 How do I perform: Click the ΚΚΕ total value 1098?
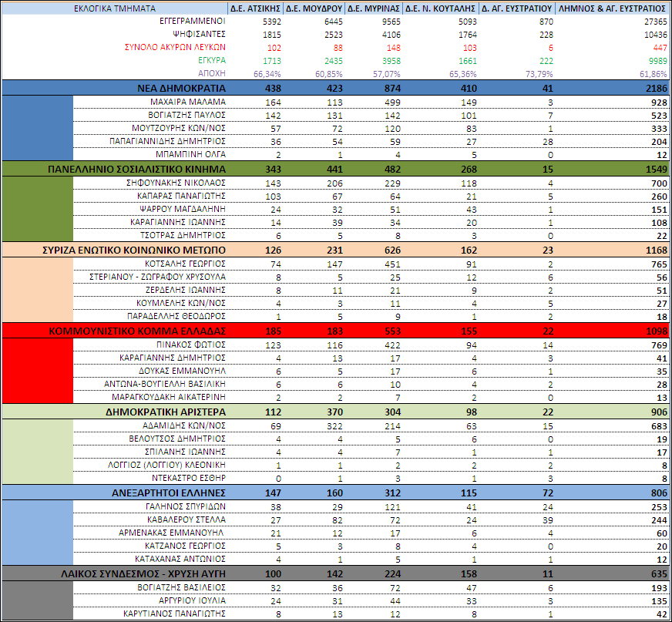click(x=657, y=331)
